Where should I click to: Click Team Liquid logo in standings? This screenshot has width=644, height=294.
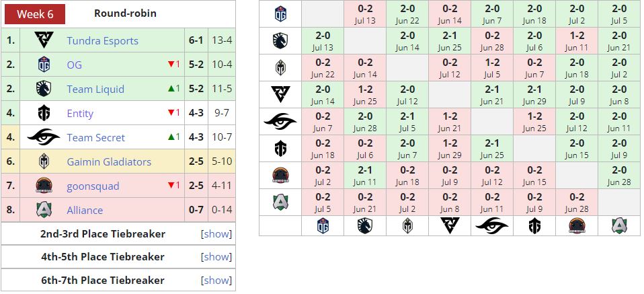(x=44, y=89)
